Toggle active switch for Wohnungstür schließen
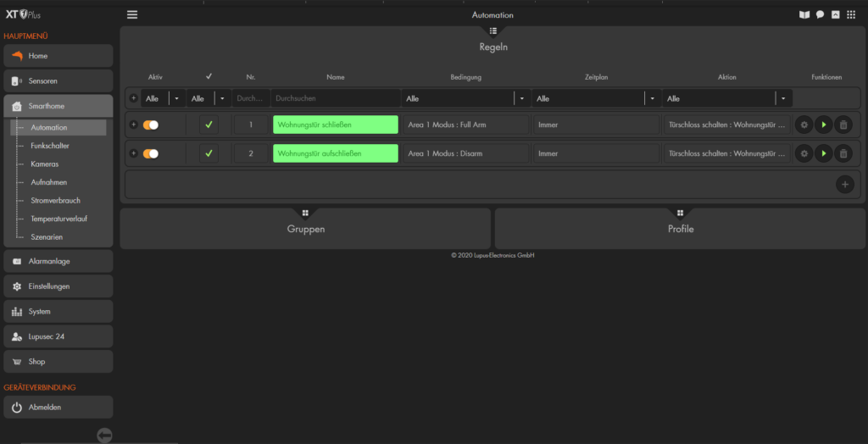Viewport: 868px width, 444px height. [x=151, y=125]
